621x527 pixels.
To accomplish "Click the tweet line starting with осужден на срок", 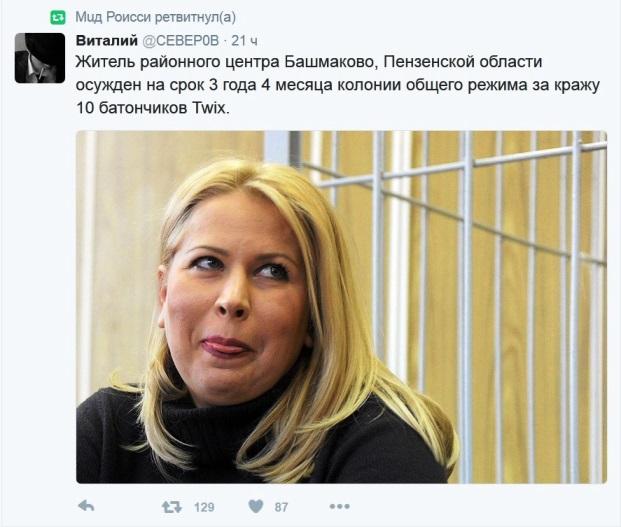I will pyautogui.click(x=337, y=85).
